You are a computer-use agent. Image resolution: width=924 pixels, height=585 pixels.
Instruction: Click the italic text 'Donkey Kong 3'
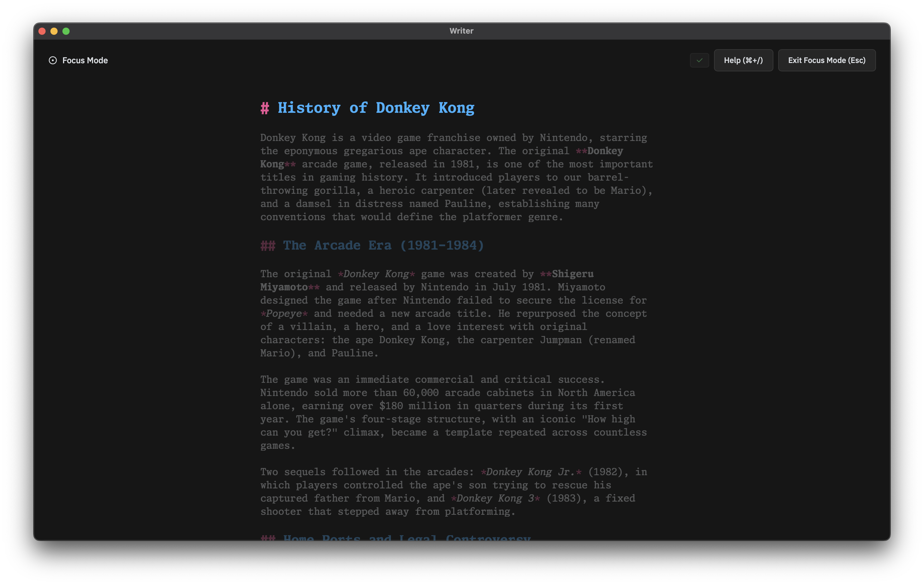(495, 498)
